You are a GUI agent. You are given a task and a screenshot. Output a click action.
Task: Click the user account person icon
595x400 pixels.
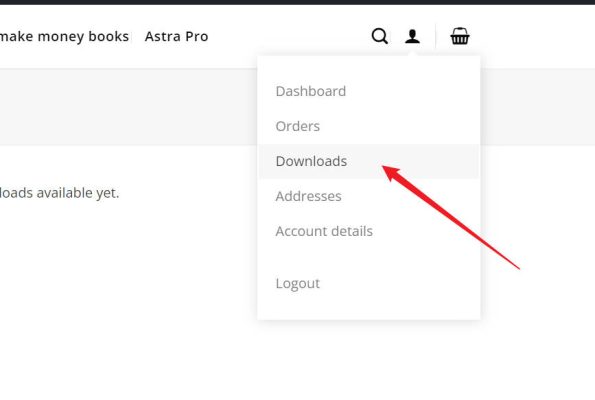click(412, 36)
